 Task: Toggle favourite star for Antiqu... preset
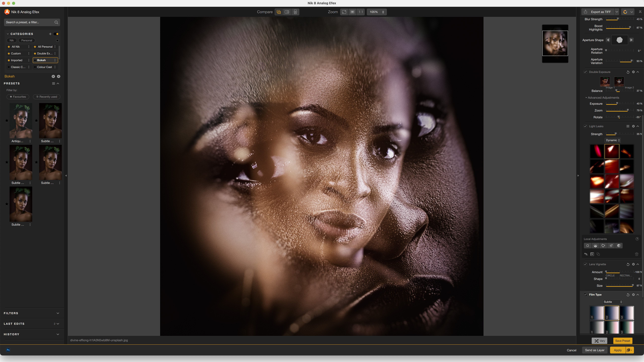(x=7, y=121)
